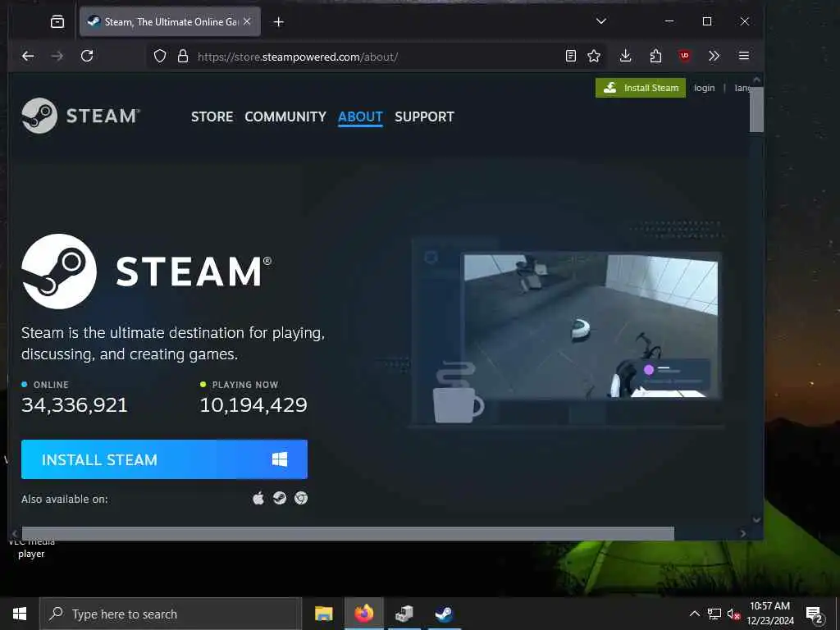Click the URL address field
The width and height of the screenshot is (840, 630).
[x=375, y=57]
